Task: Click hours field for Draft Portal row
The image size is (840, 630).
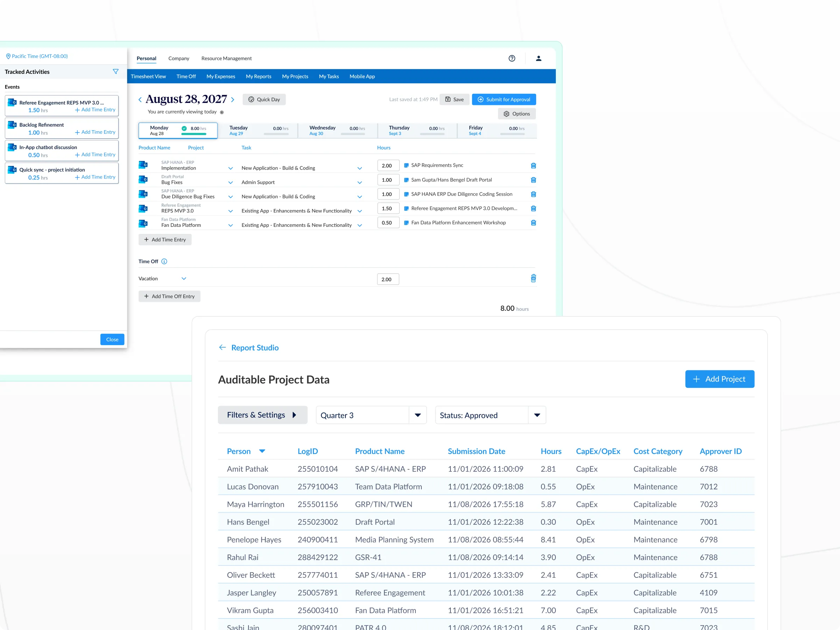Action: coord(388,180)
